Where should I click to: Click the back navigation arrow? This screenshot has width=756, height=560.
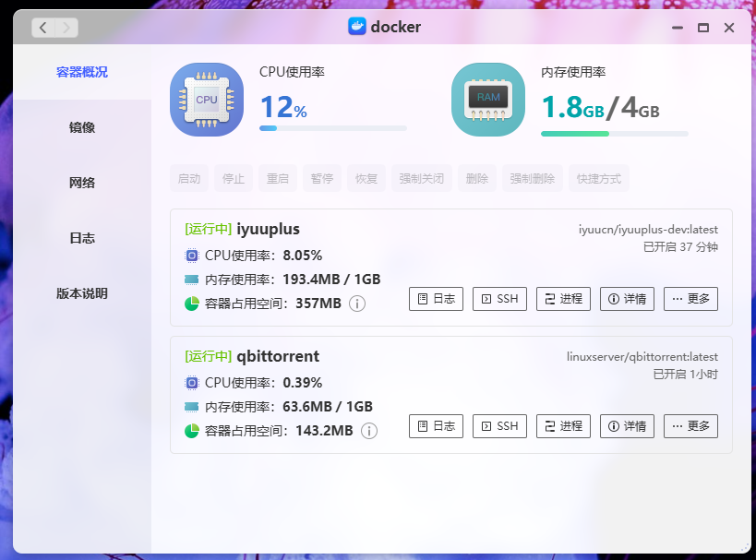click(x=43, y=28)
